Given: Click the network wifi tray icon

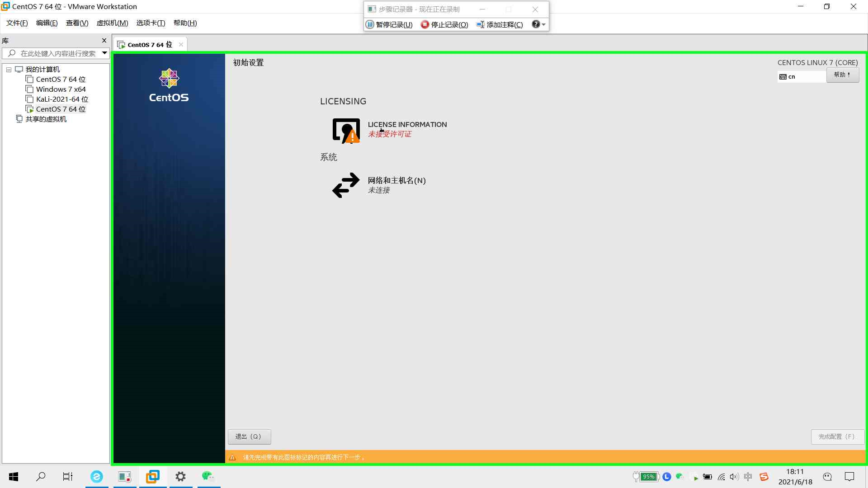Looking at the screenshot, I should pyautogui.click(x=721, y=477).
